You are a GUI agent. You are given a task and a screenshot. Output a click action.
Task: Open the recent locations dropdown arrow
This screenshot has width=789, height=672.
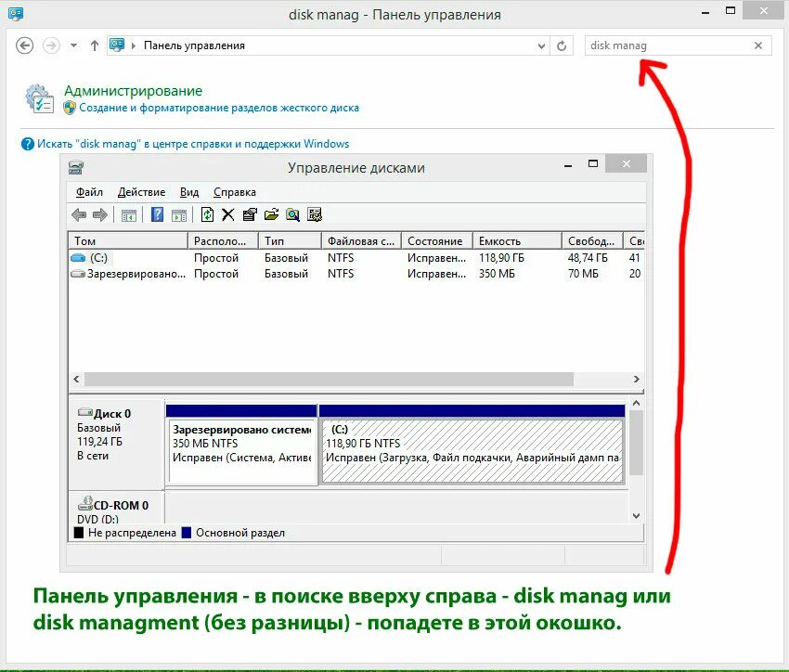(74, 45)
